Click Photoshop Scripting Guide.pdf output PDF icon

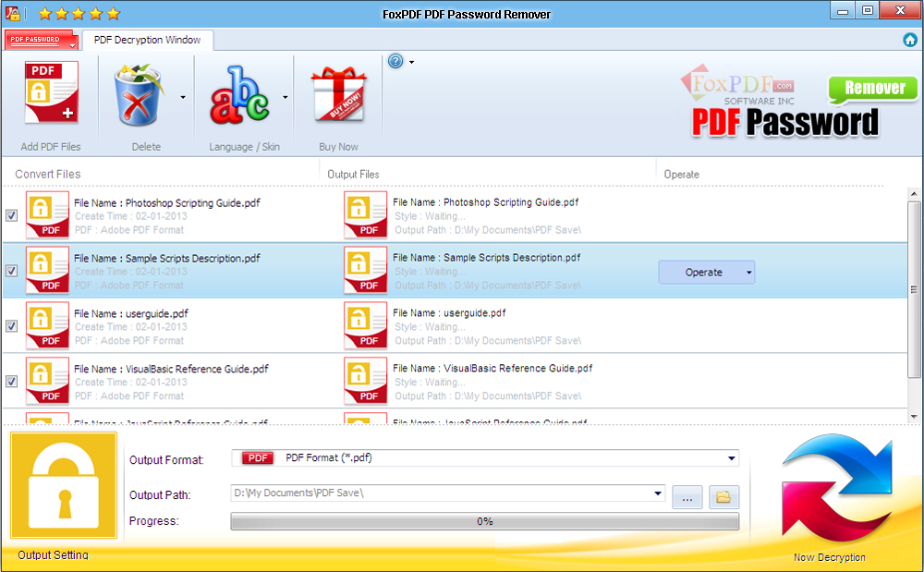tap(365, 215)
